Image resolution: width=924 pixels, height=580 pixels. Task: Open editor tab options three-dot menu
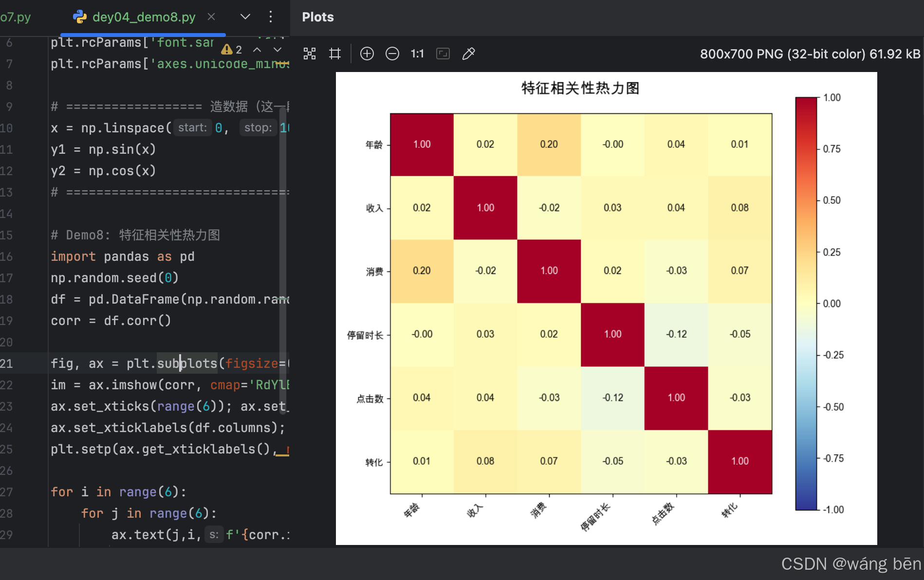pos(271,17)
